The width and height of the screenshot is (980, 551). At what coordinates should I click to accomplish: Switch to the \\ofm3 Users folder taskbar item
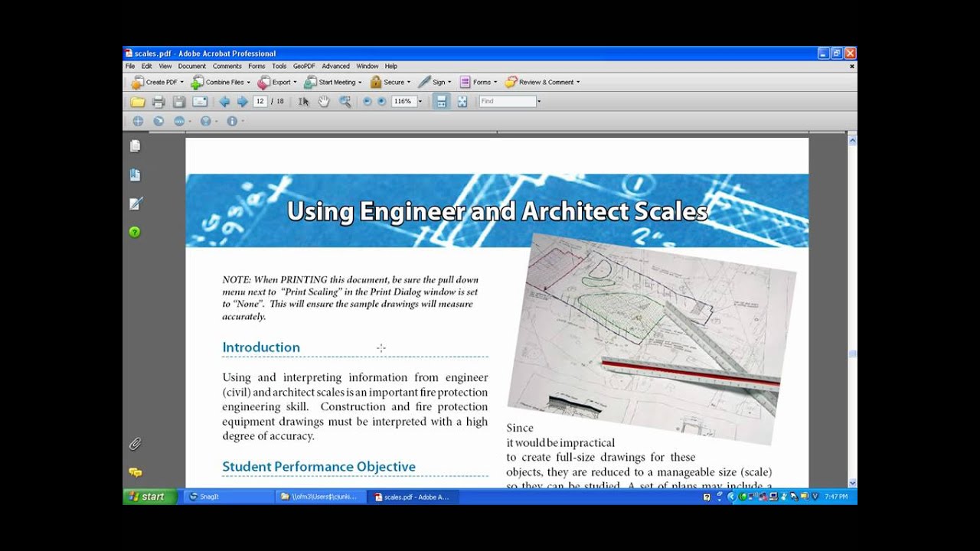tap(320, 497)
